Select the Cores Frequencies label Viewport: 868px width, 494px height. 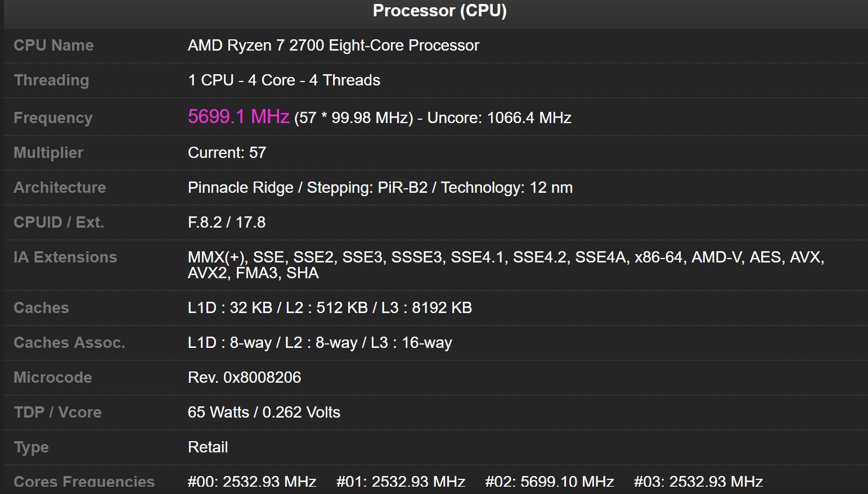tap(84, 482)
